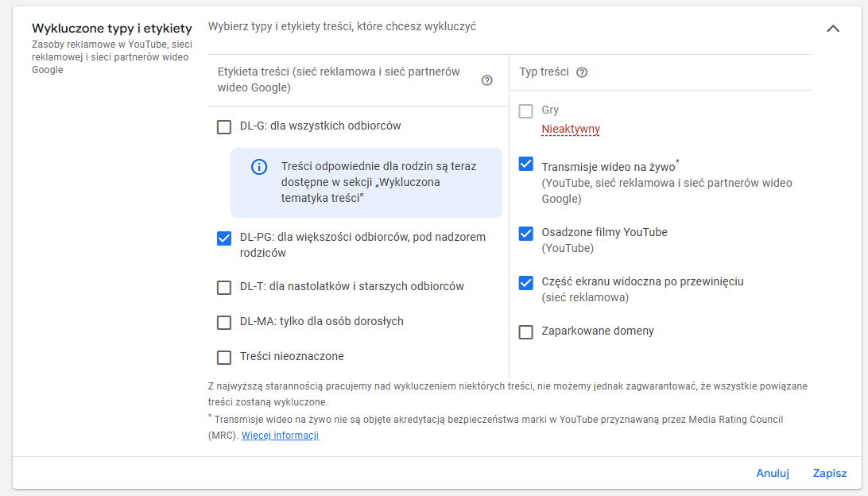This screenshot has height=496, width=868.
Task: Select DL-MA tylko dla osób dorosłych
Action: [224, 322]
